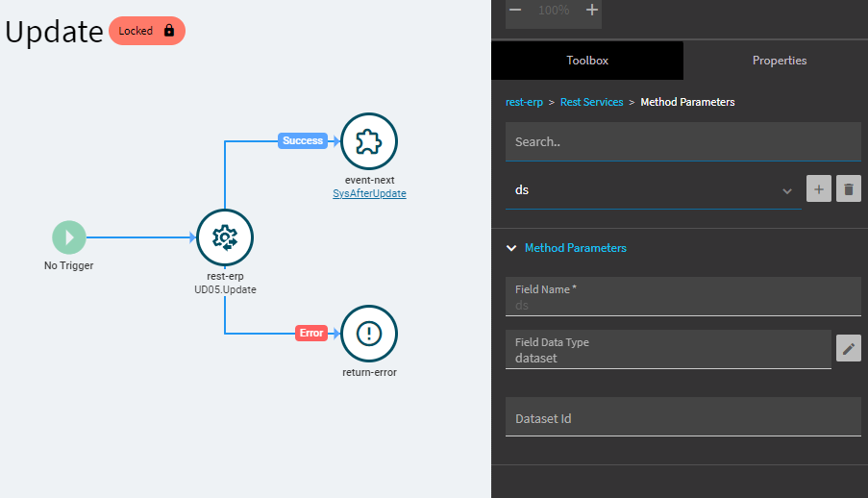Select the event-next puzzle piece node
The height and width of the screenshot is (498, 868).
(x=369, y=141)
